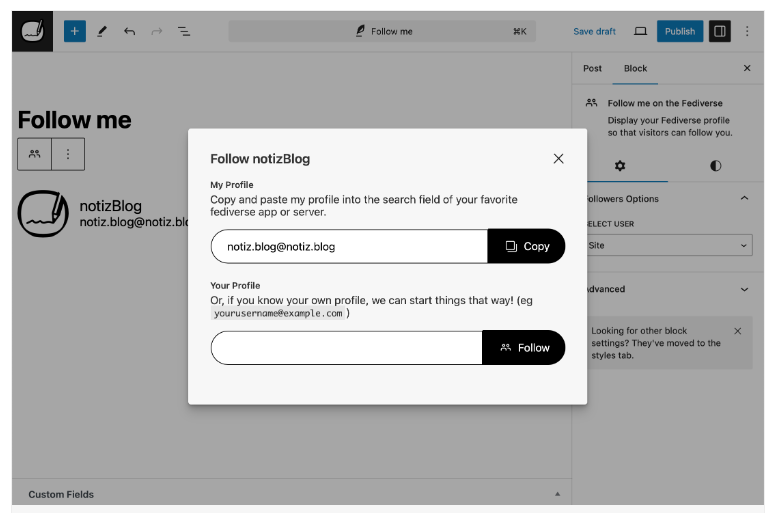The image size is (779, 513).
Task: Click the notizBlog name in the block
Action: point(110,206)
